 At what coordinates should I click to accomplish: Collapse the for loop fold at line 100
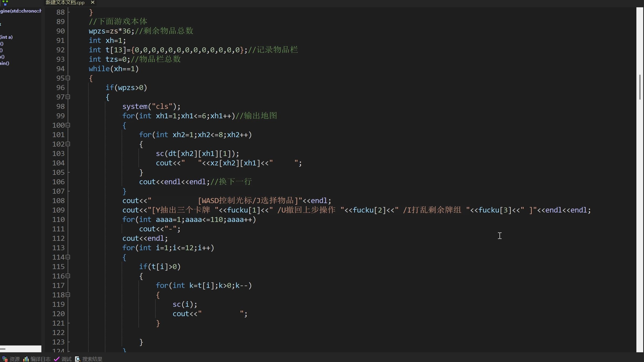pyautogui.click(x=68, y=125)
